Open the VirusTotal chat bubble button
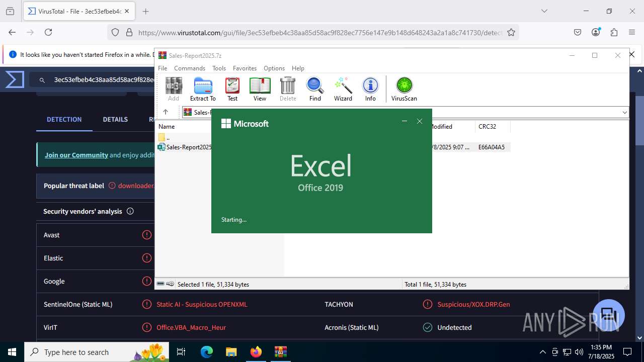Viewport: 644px width, 362px height. [609, 315]
